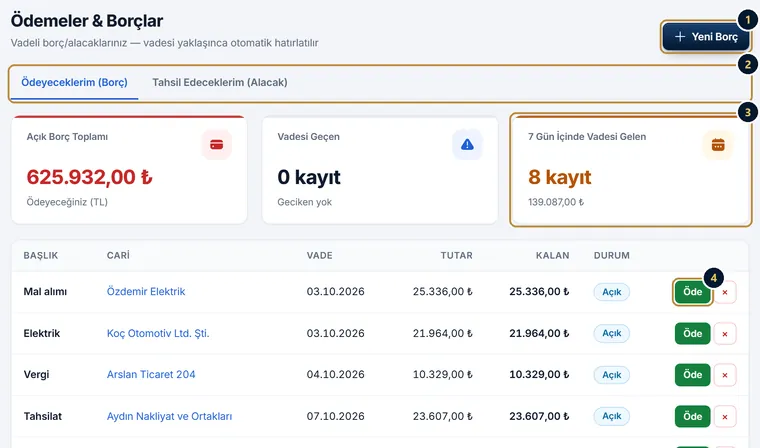Click the Tahsilat title cell
This screenshot has height=448, width=760.
pyautogui.click(x=43, y=416)
